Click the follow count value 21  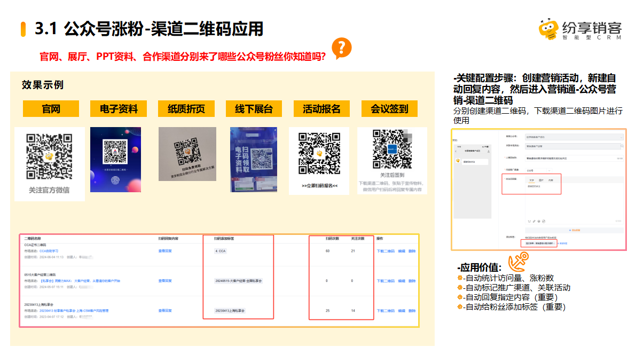[x=353, y=250]
